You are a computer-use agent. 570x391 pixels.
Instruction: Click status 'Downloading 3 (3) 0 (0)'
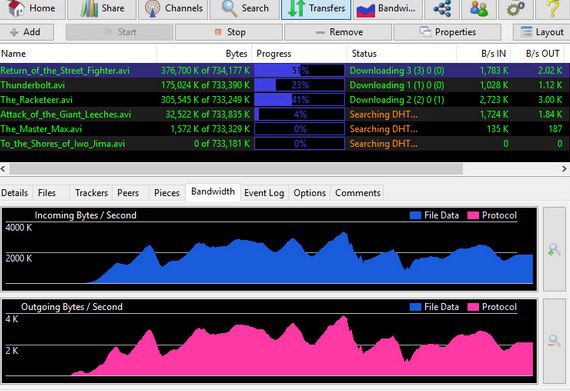coord(397,70)
